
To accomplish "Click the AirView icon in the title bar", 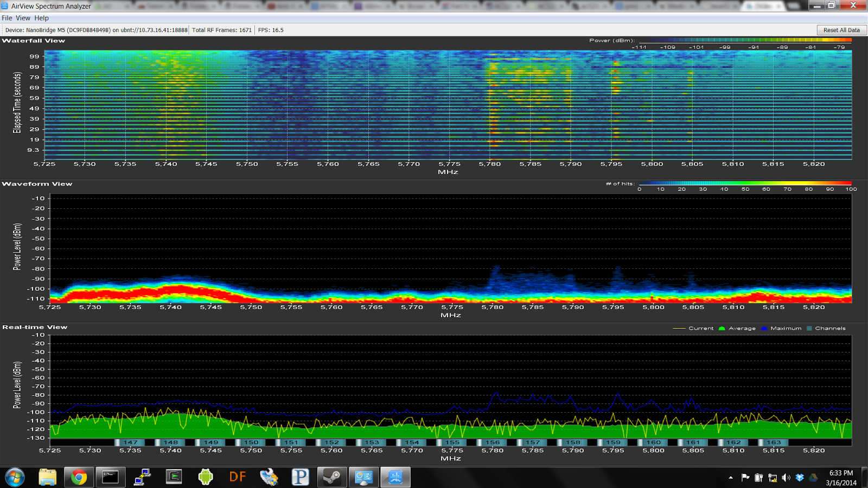I will click(5, 6).
